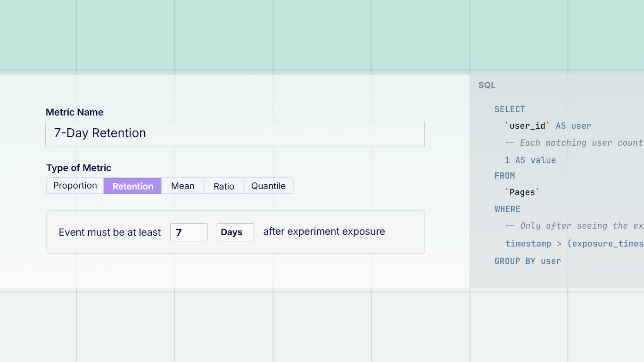Screen dimensions: 644x362
Task: Click the WHERE keyword in SQL
Action: pos(507,209)
